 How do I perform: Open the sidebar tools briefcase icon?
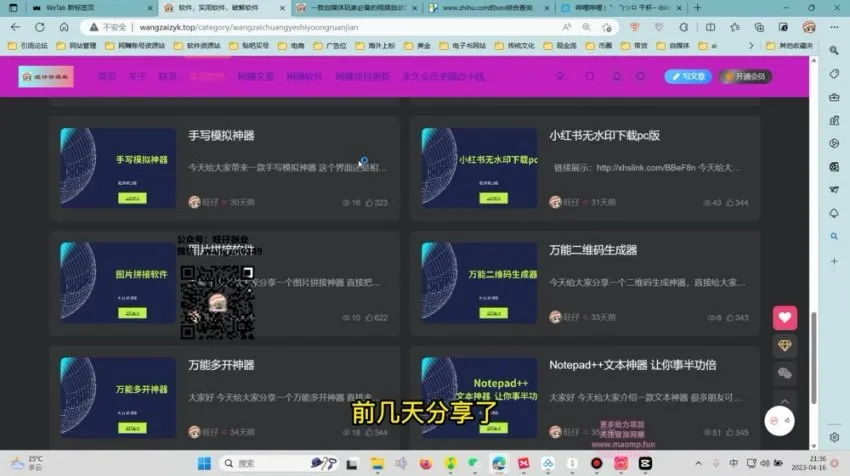[x=834, y=97]
